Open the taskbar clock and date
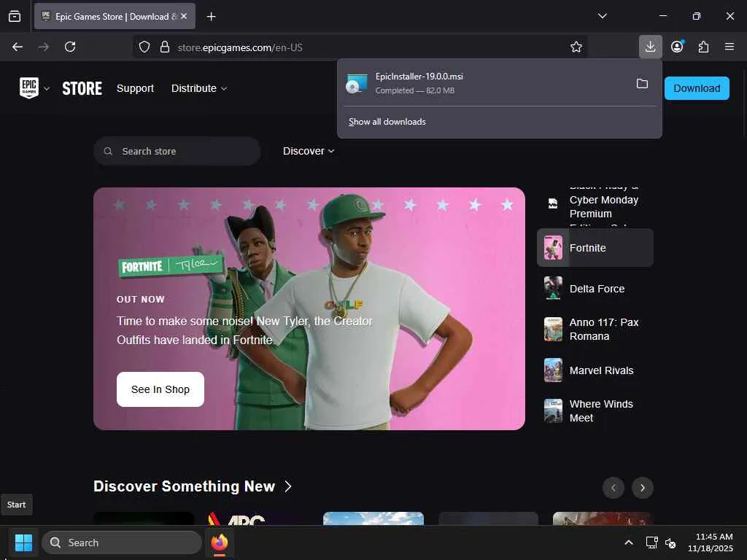 click(x=711, y=542)
